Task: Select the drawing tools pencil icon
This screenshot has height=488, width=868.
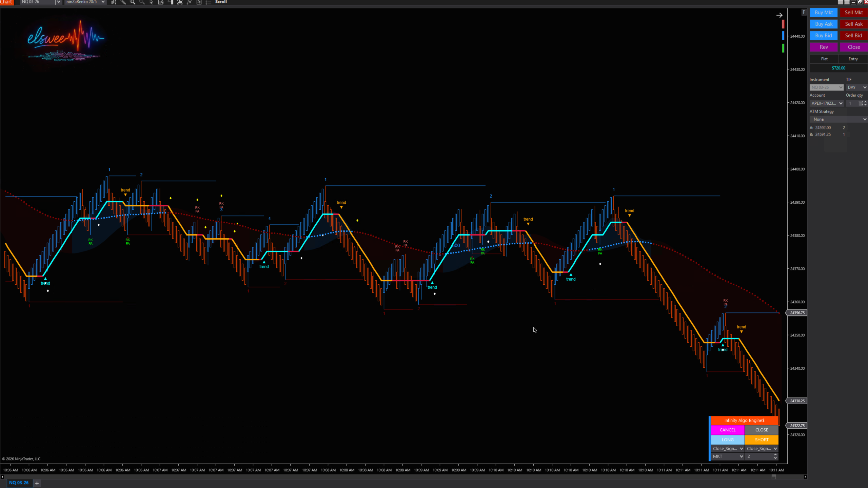Action: point(123,2)
